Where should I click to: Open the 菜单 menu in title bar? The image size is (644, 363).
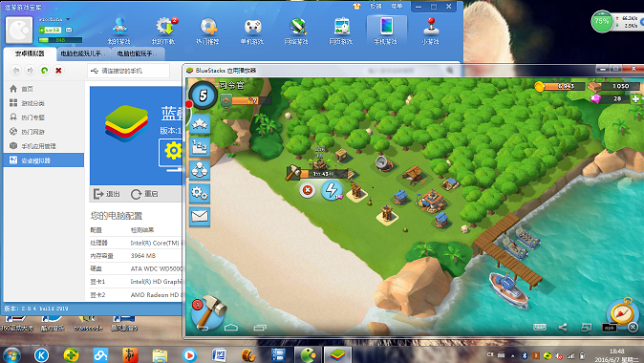397,6
